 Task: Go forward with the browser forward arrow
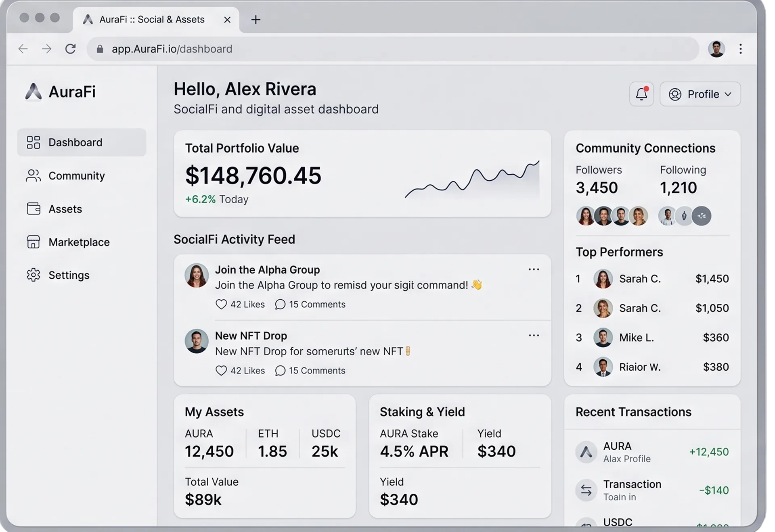tap(47, 49)
